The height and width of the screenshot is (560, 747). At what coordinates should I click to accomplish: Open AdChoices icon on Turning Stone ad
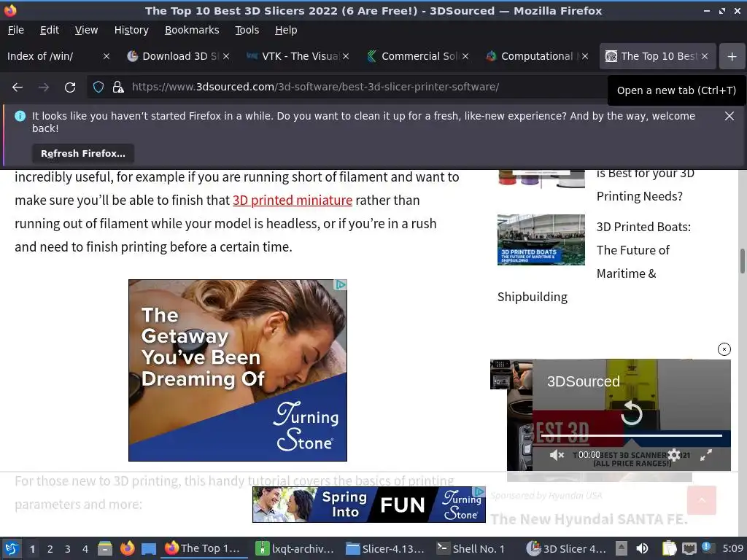pos(340,285)
